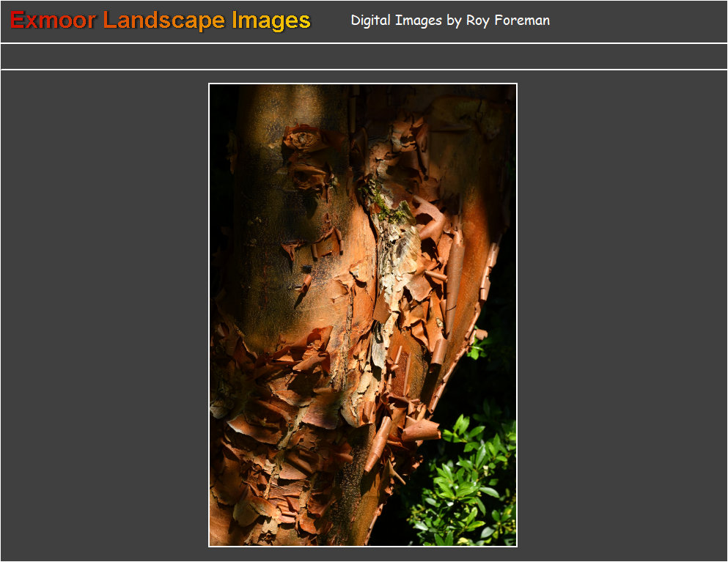728x562 pixels.
Task: Click "Digital Images by Roy Foreman" text
Action: tap(450, 21)
